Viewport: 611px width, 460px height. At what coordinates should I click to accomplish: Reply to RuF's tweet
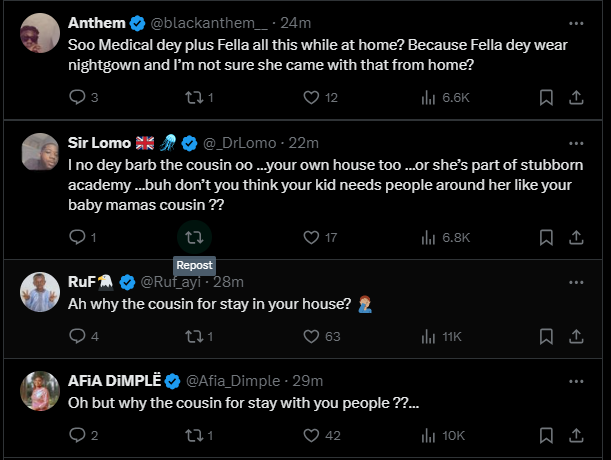click(79, 337)
